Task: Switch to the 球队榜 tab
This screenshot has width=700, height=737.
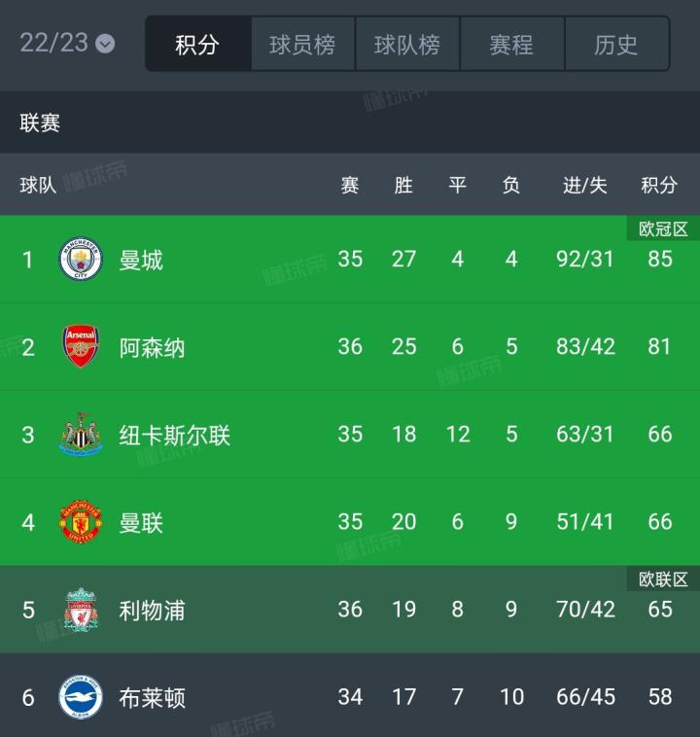Action: point(407,45)
